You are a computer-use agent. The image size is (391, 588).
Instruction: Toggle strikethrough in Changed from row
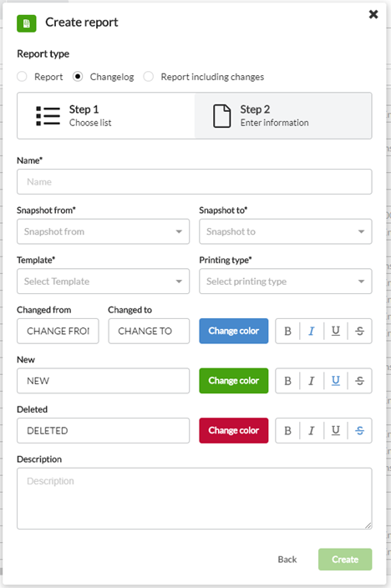pos(359,331)
